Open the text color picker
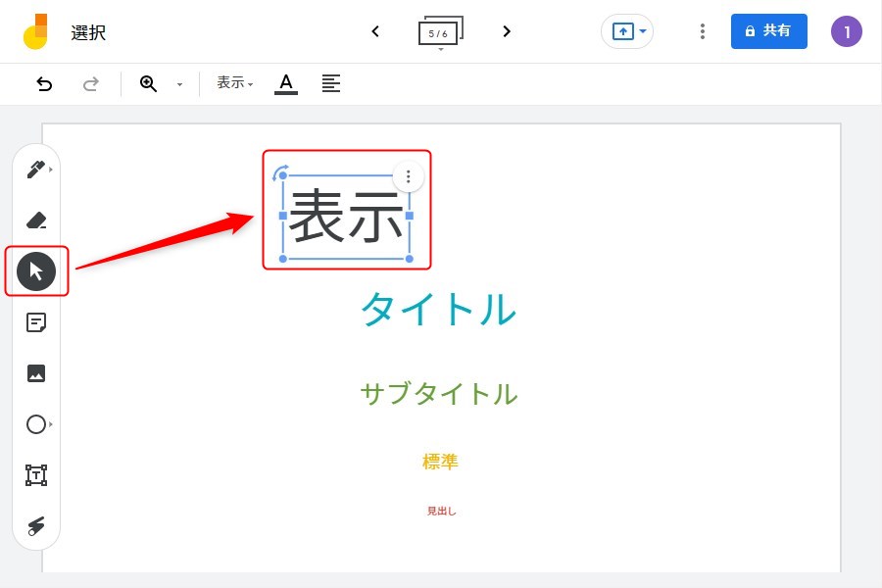 286,84
